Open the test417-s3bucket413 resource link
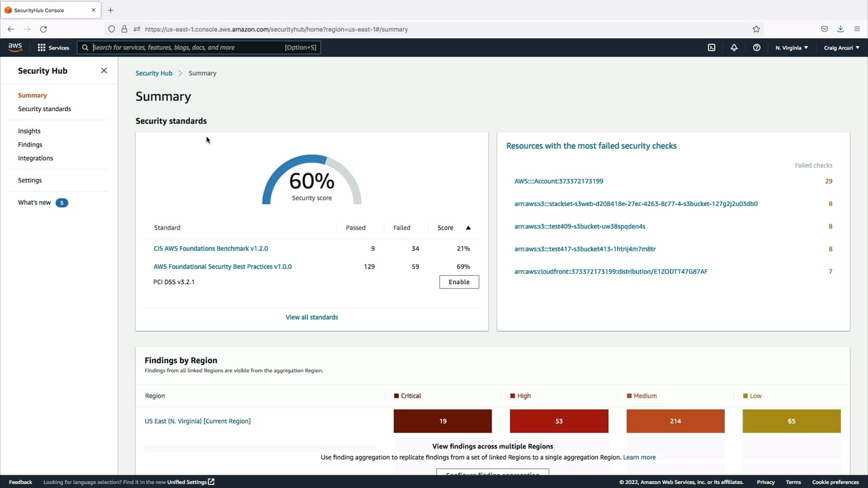Viewport: 868px width, 488px height. coord(585,249)
